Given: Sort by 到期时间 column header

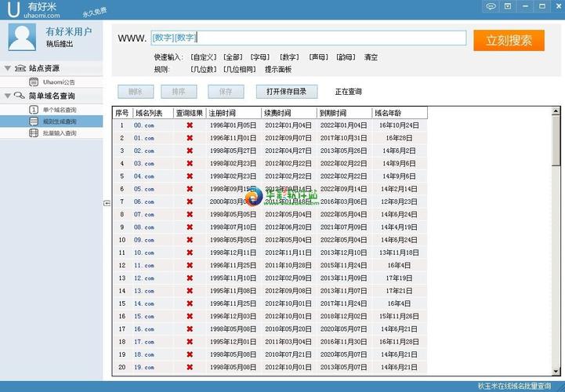Looking at the screenshot, I should click(344, 113).
